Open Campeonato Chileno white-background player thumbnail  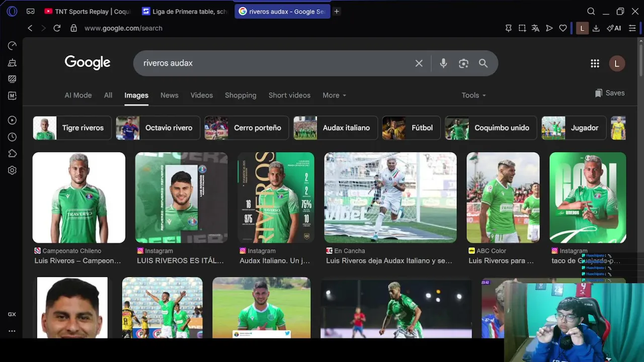[x=79, y=198]
